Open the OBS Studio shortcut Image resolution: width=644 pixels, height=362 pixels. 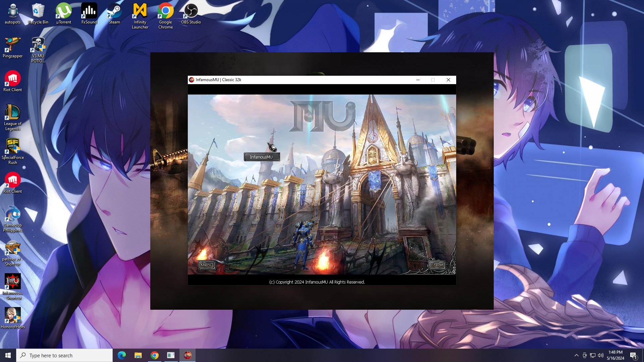tap(191, 14)
